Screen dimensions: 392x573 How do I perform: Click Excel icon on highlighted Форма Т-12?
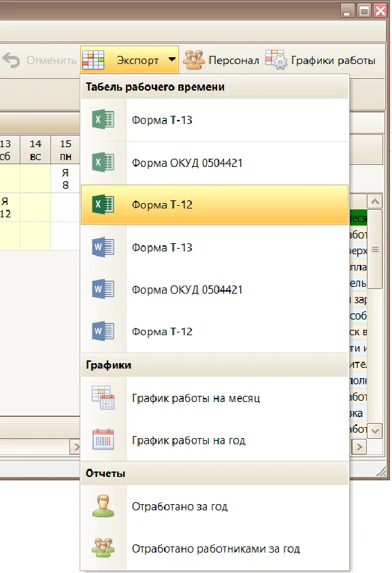103,204
